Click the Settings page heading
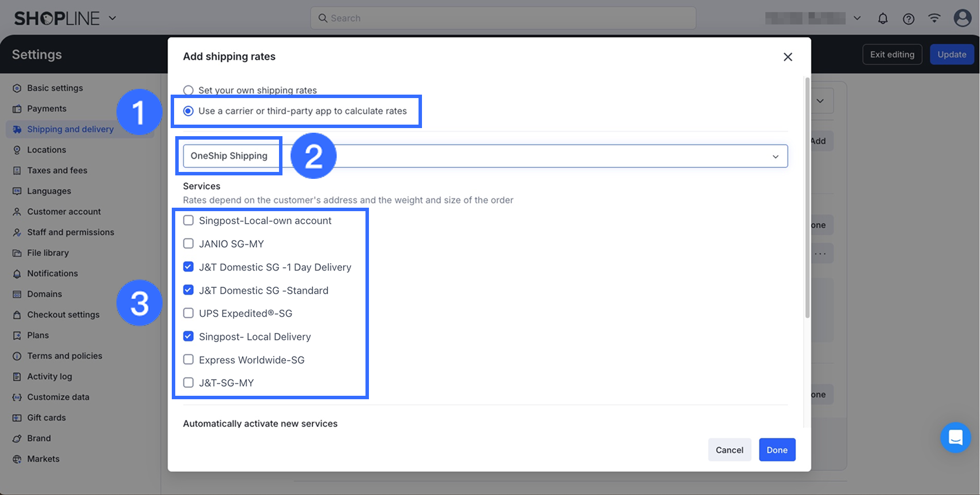The height and width of the screenshot is (495, 980). pyautogui.click(x=37, y=54)
